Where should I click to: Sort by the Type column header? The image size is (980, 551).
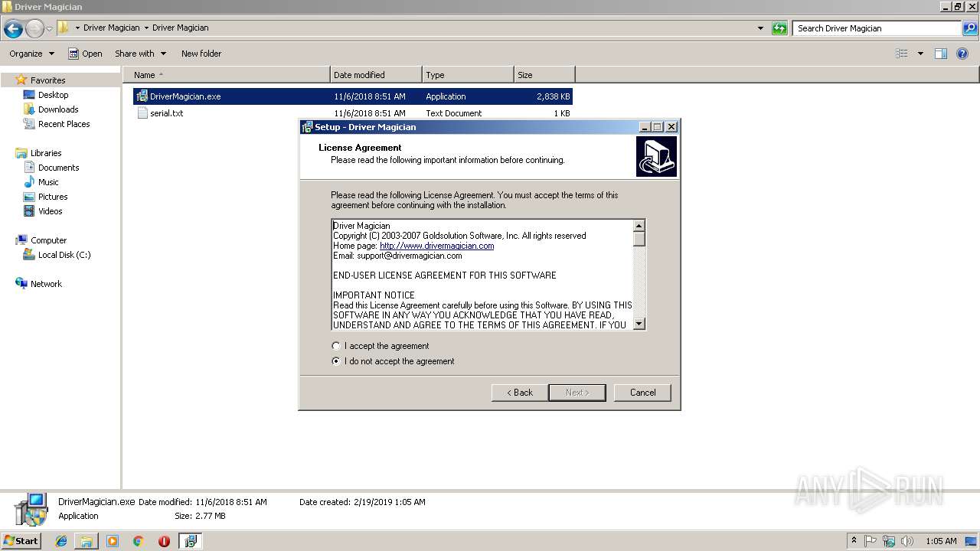point(468,75)
